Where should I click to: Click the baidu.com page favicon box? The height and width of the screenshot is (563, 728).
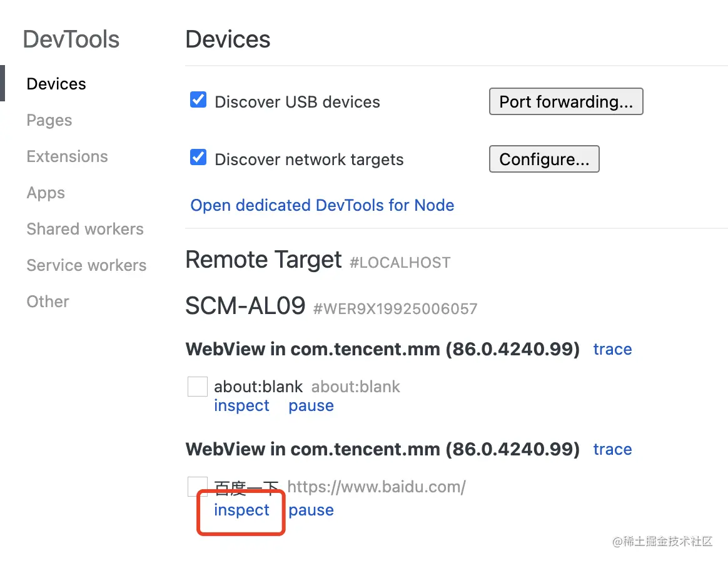[x=198, y=486]
